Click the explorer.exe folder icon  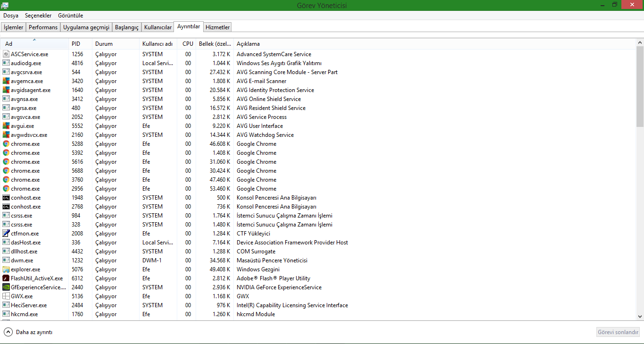6,269
